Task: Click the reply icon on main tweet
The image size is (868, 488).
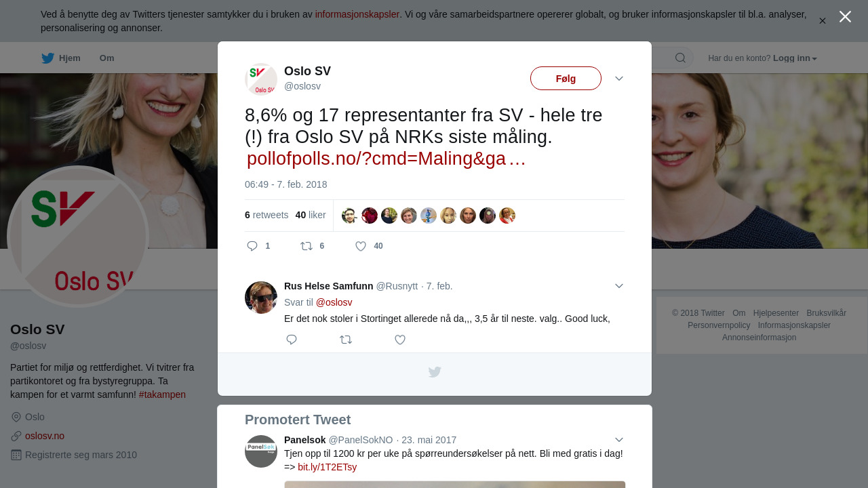Action: [252, 246]
